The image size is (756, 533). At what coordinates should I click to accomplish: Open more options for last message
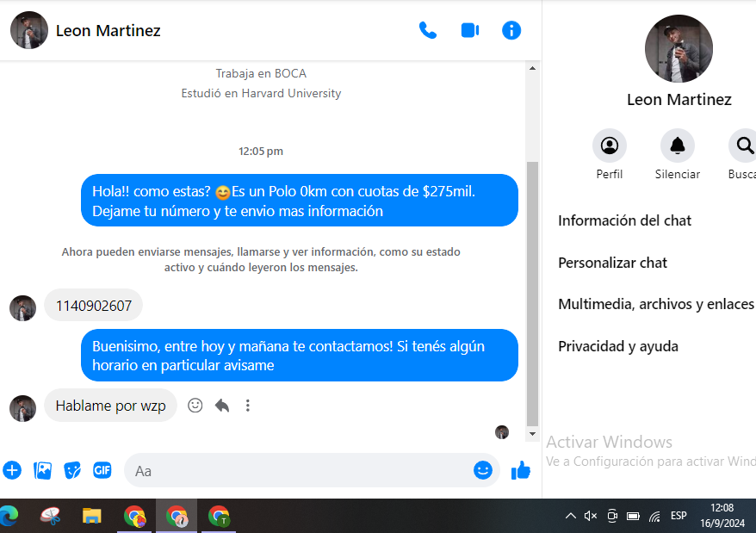(x=248, y=405)
